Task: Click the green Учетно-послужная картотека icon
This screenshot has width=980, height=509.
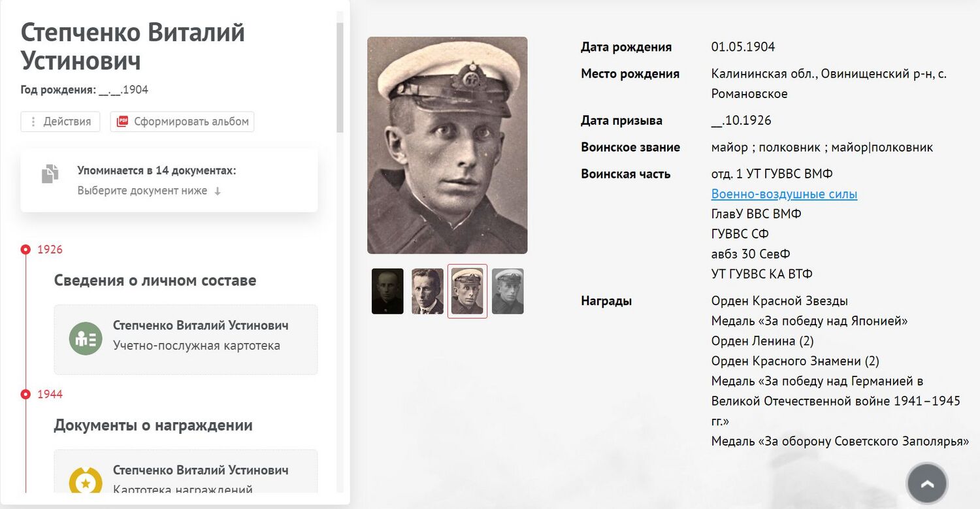Action: click(86, 339)
